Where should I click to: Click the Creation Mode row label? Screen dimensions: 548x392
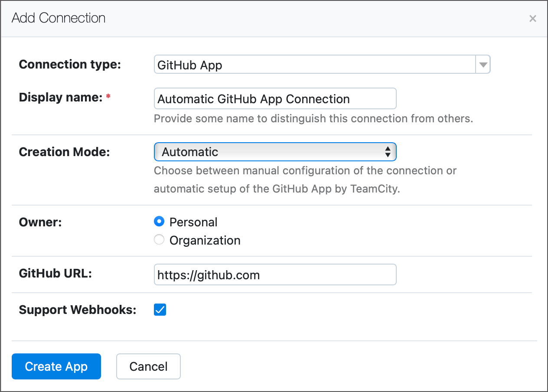[x=64, y=152]
